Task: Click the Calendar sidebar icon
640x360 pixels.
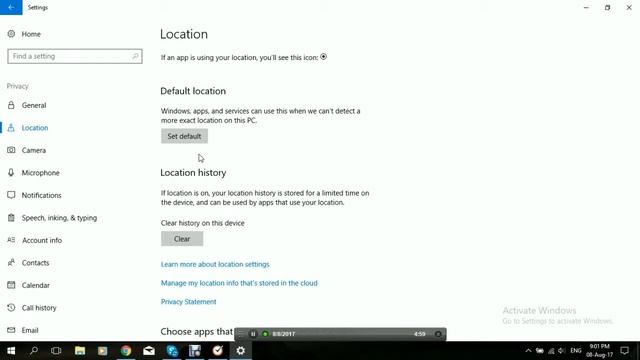Action: tap(11, 285)
